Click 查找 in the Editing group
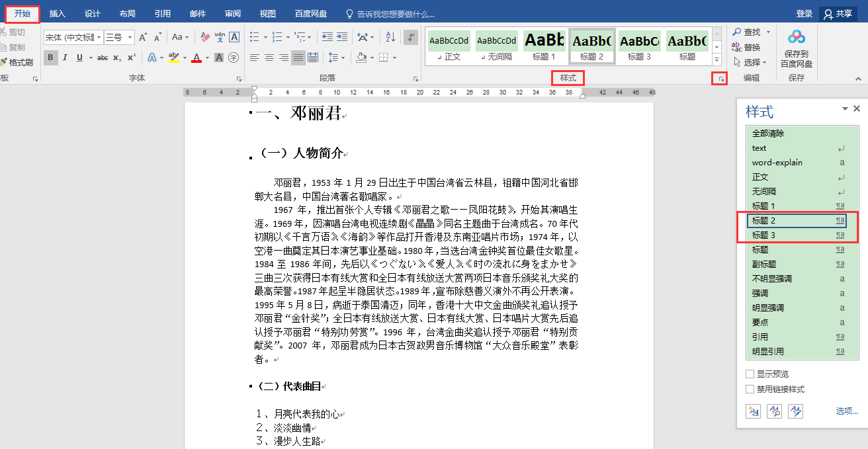This screenshot has height=449, width=868. pos(746,32)
